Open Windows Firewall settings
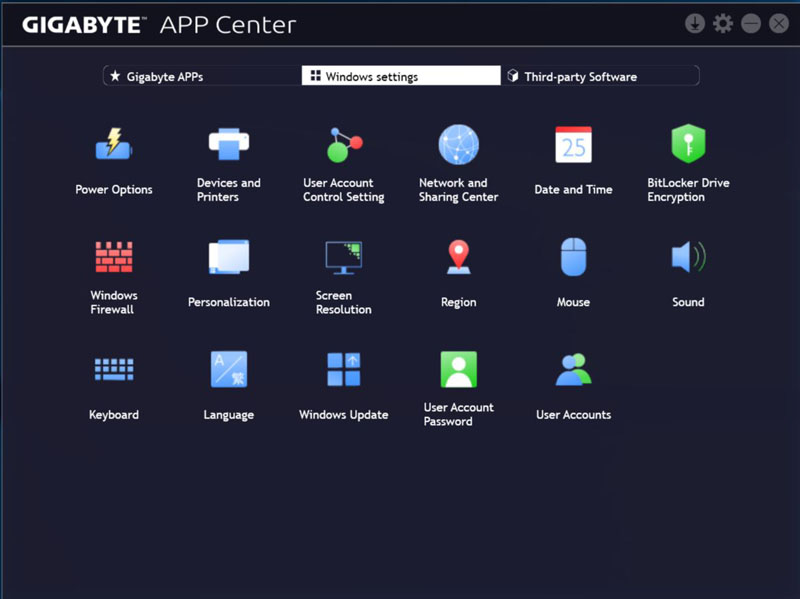Screen dimensions: 800x599 114,258
